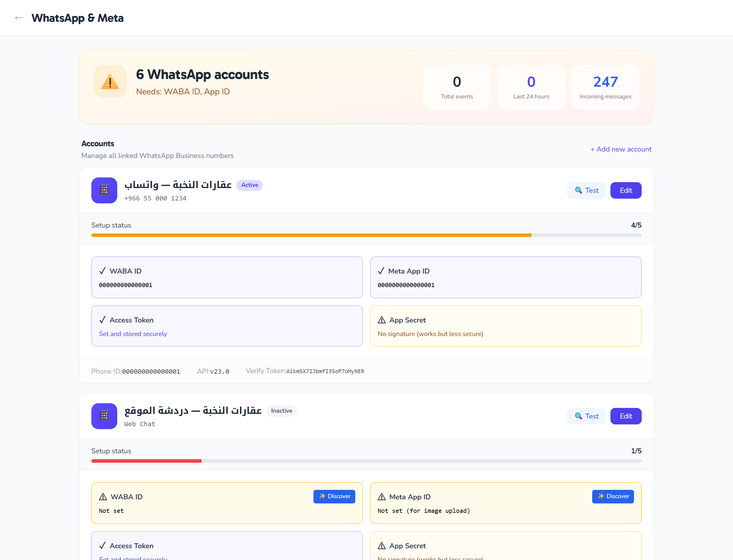The height and width of the screenshot is (560, 733).
Task: Click the 'Set and stored securely' text in the Active account
Action: coord(133,334)
